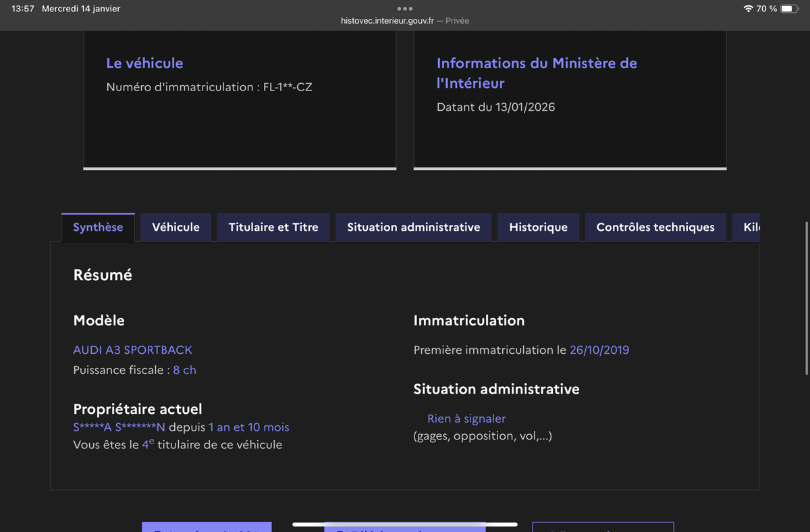Tap the battery icon in the status bar
The height and width of the screenshot is (532, 810).
790,9
